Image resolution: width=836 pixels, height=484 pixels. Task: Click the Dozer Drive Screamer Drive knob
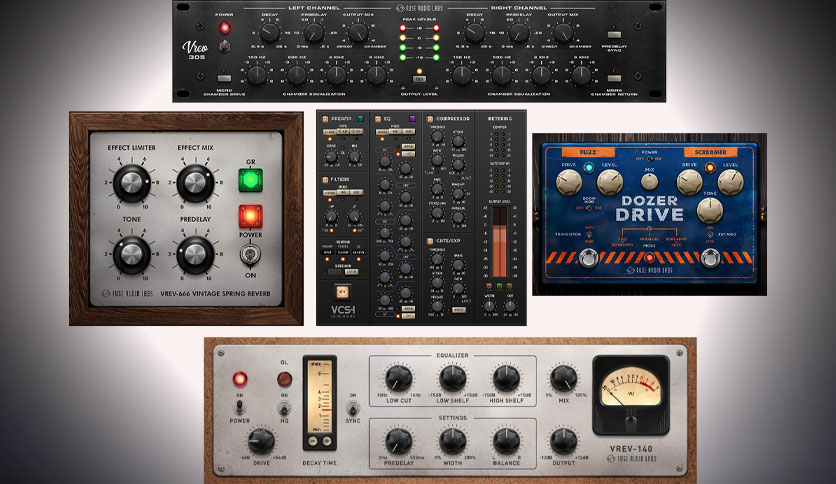(689, 182)
